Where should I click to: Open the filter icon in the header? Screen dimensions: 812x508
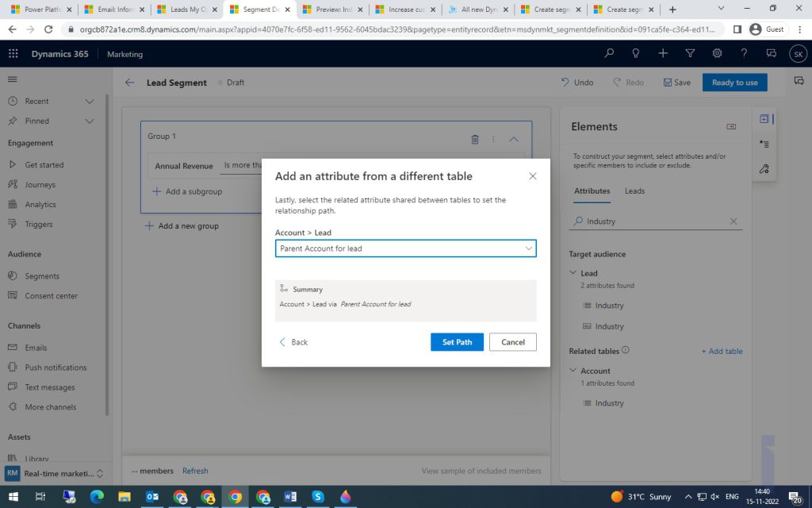pyautogui.click(x=690, y=54)
